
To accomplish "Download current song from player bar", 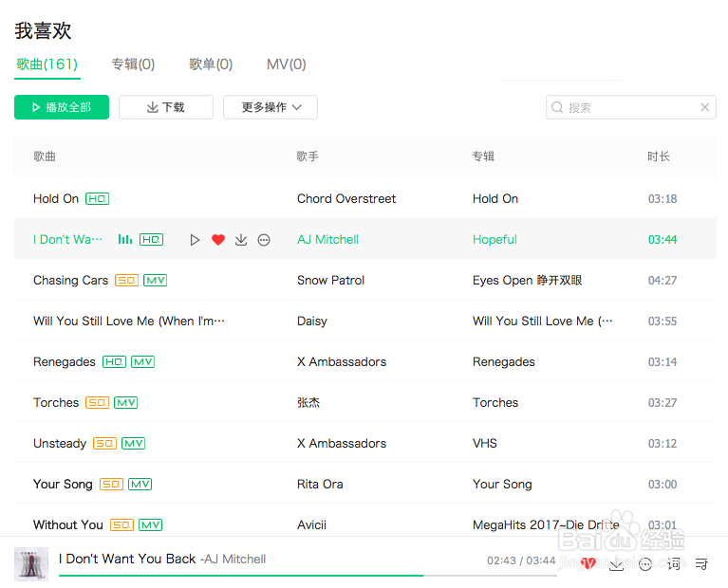I will (x=616, y=564).
